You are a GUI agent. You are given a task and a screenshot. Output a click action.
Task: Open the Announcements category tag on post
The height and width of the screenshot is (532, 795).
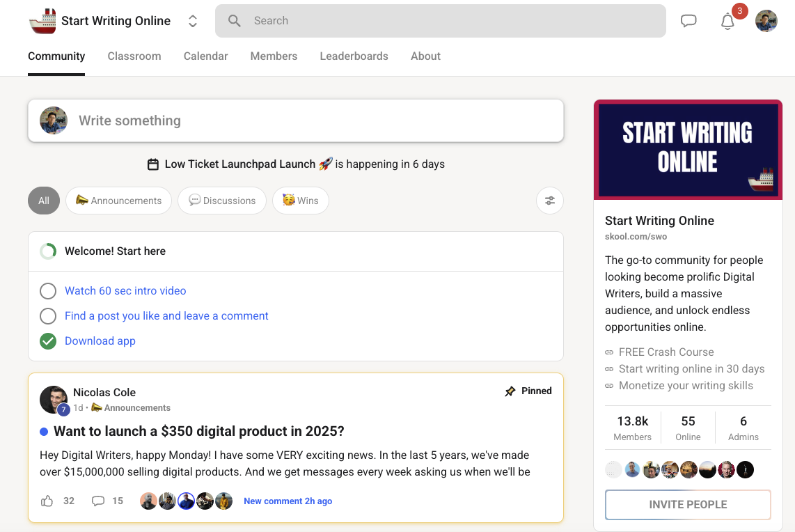[x=131, y=408]
